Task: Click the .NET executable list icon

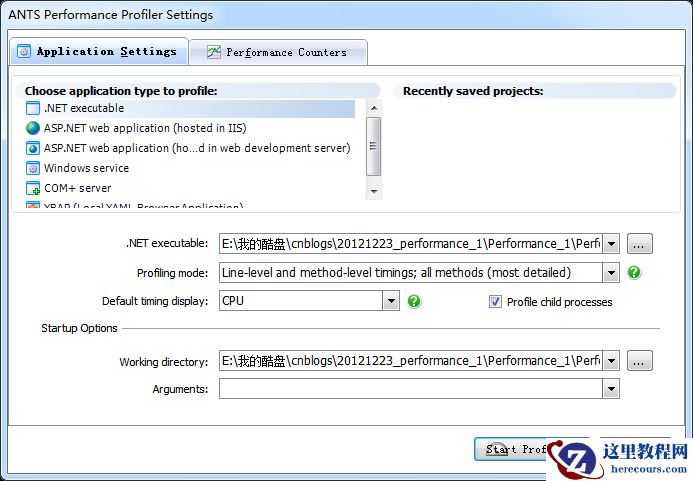Action: (33, 108)
